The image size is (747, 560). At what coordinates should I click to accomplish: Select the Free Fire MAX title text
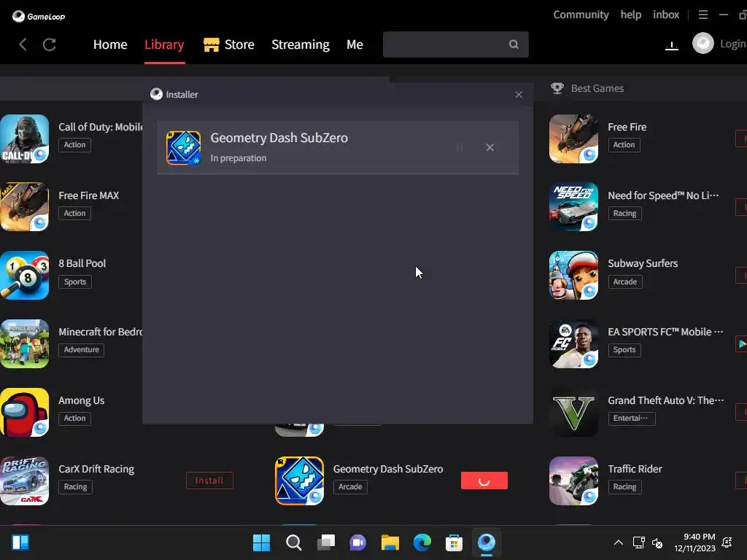coord(88,195)
